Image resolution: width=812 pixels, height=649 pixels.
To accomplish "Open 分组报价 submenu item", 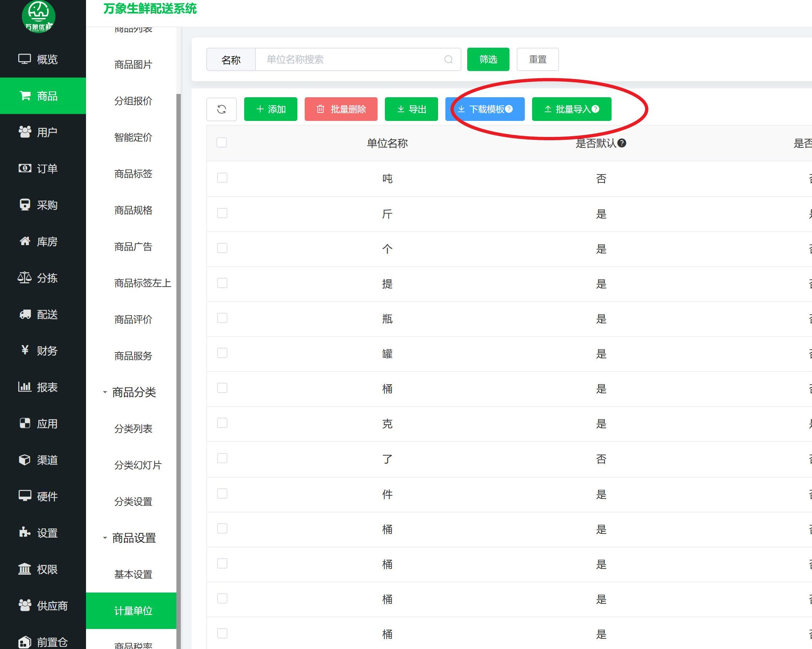I will [133, 101].
